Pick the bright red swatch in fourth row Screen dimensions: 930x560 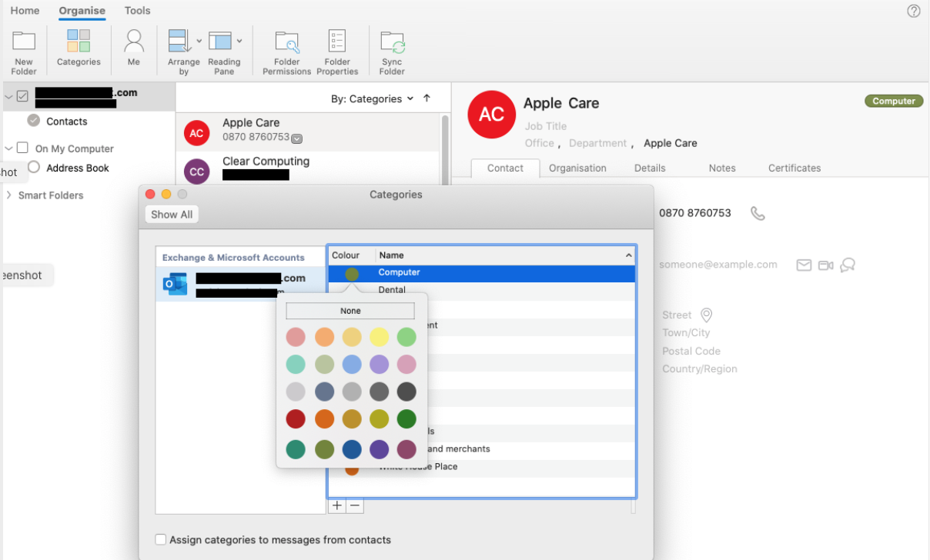pyautogui.click(x=296, y=419)
